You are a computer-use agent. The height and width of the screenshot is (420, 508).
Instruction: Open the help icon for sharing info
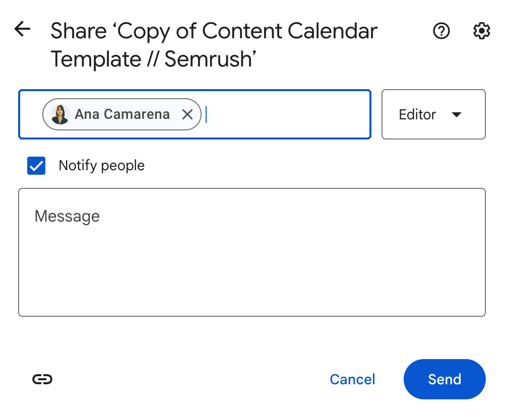pyautogui.click(x=441, y=31)
